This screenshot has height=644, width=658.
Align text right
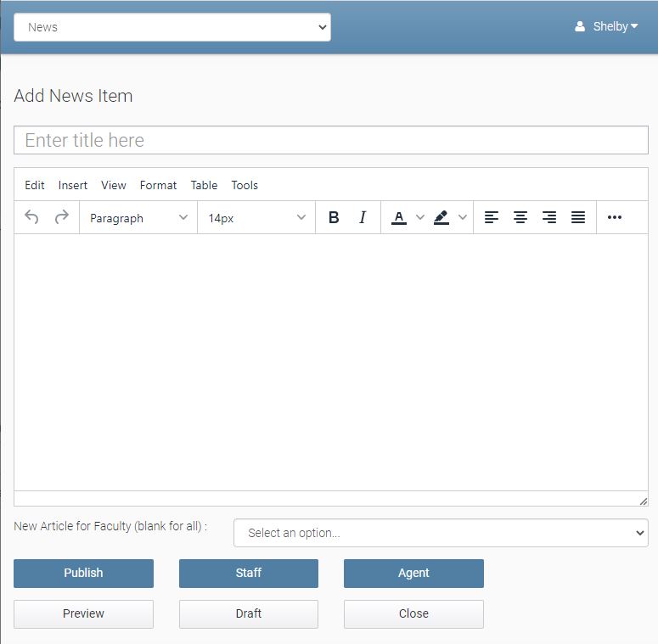click(549, 218)
